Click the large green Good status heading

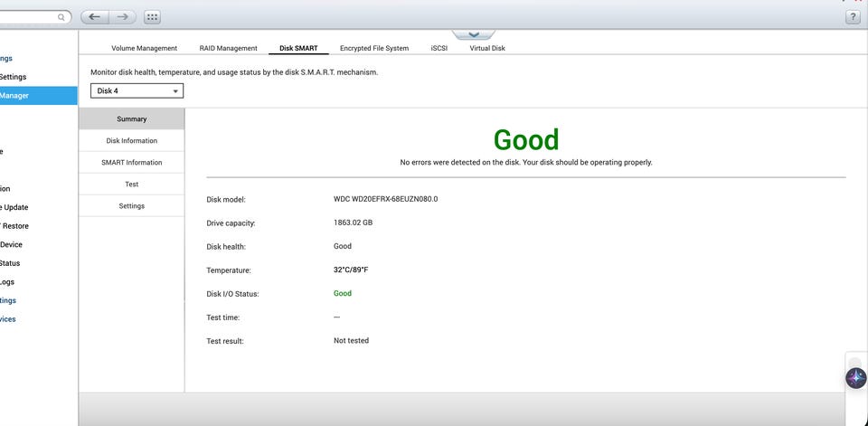[526, 139]
